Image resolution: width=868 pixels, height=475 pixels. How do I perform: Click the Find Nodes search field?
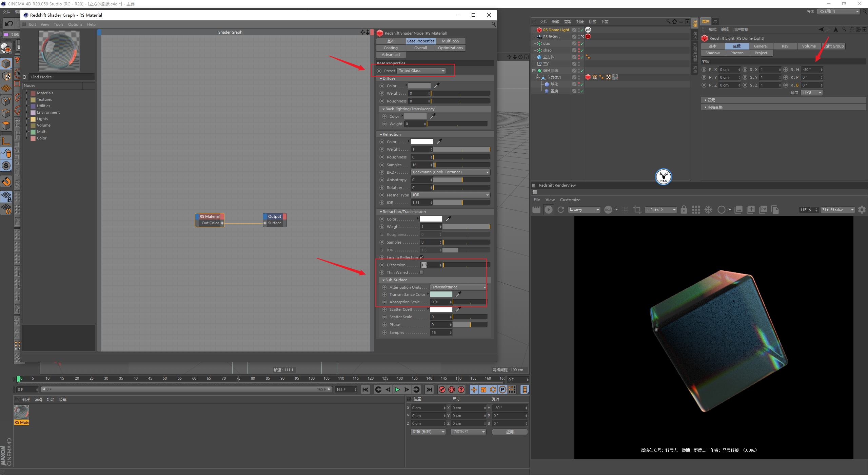tap(61, 77)
